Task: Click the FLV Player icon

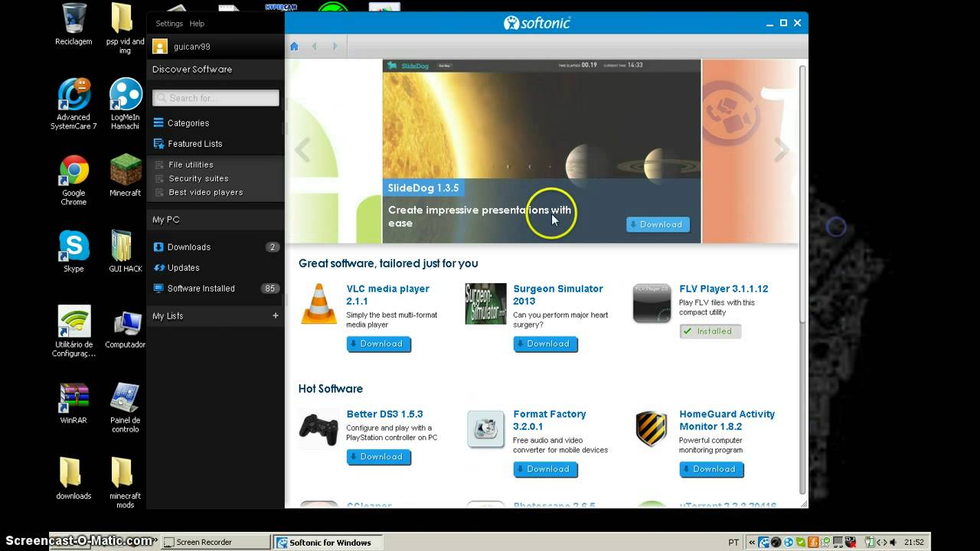Action: (x=652, y=303)
